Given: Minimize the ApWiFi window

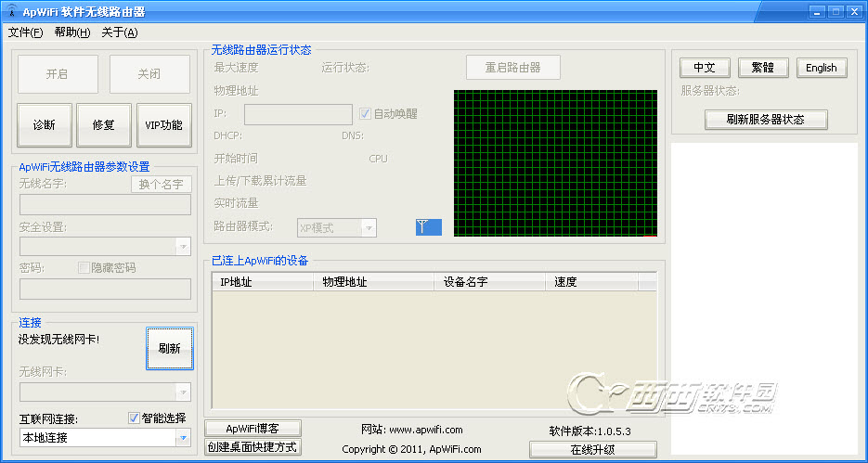Looking at the screenshot, I should coord(818,11).
